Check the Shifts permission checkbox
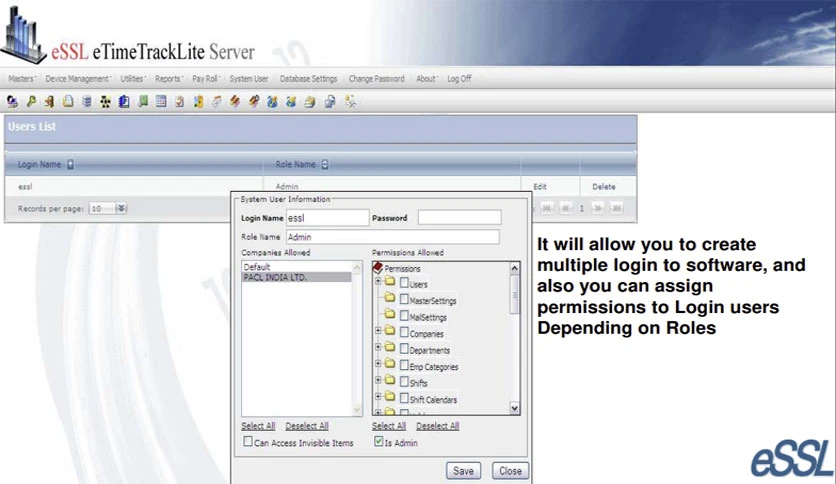The height and width of the screenshot is (484, 836). point(404,382)
